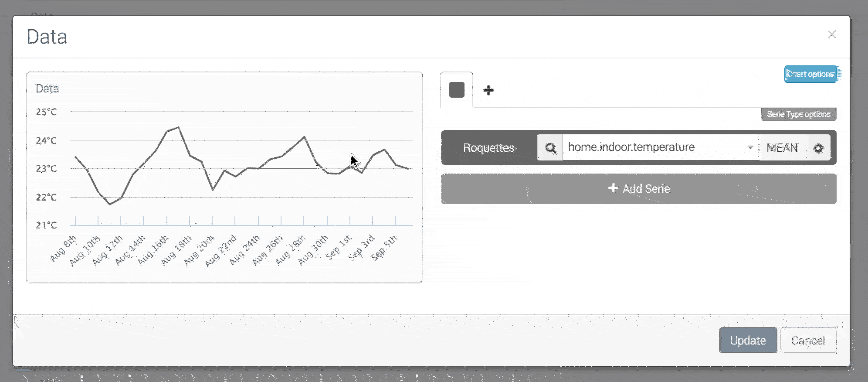Click the Roquettes source label

tap(488, 148)
